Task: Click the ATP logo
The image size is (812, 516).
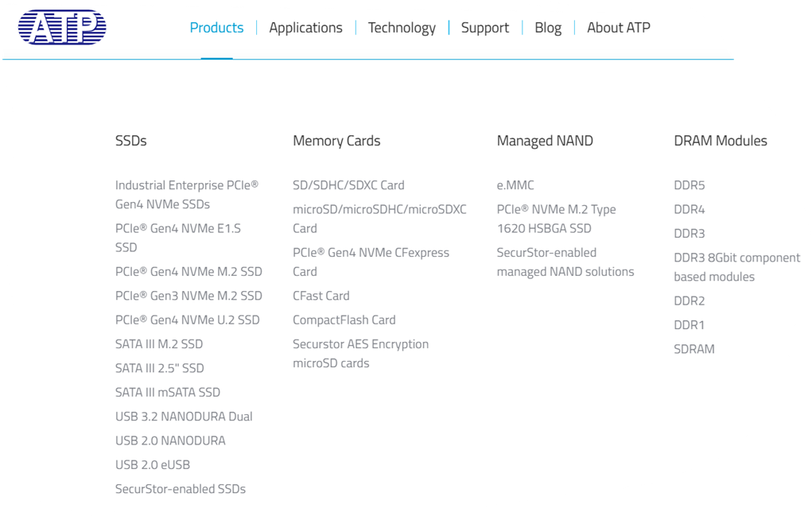Action: click(62, 27)
